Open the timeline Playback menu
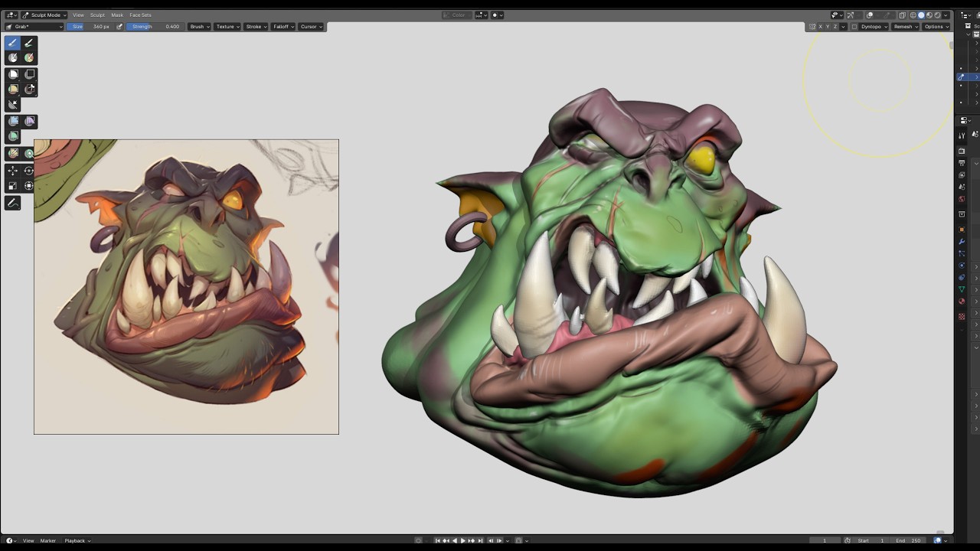The height and width of the screenshot is (551, 980). (76, 540)
